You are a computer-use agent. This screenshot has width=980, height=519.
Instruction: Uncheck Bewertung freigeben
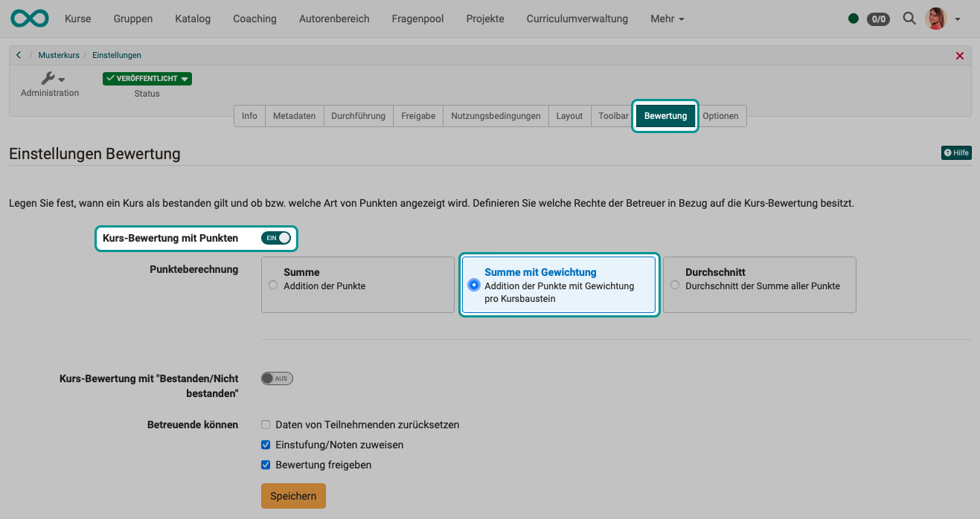coord(266,465)
